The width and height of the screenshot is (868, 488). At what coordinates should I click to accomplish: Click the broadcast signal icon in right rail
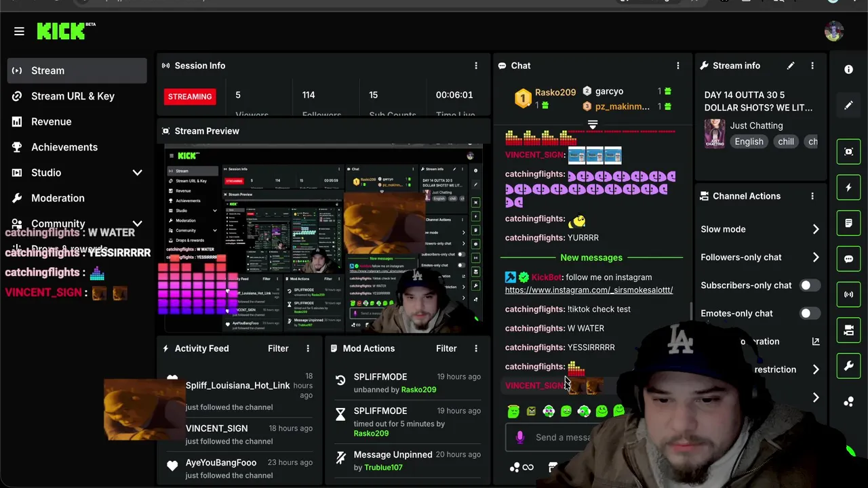[x=848, y=295]
